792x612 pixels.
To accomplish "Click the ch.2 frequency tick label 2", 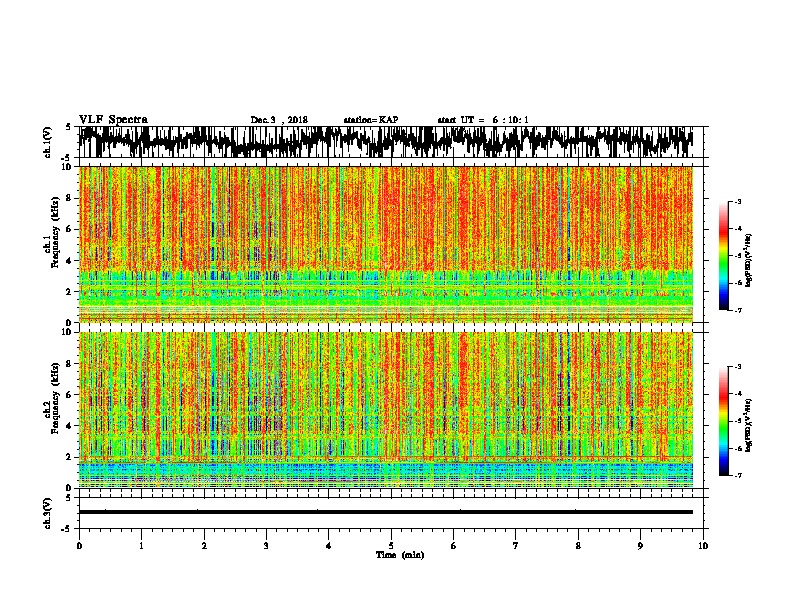I will (70, 457).
